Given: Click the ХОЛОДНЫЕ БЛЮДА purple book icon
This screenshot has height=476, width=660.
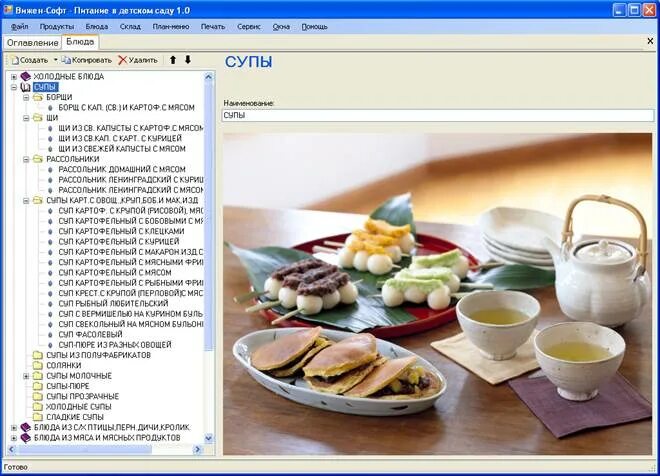Looking at the screenshot, I should [26, 77].
